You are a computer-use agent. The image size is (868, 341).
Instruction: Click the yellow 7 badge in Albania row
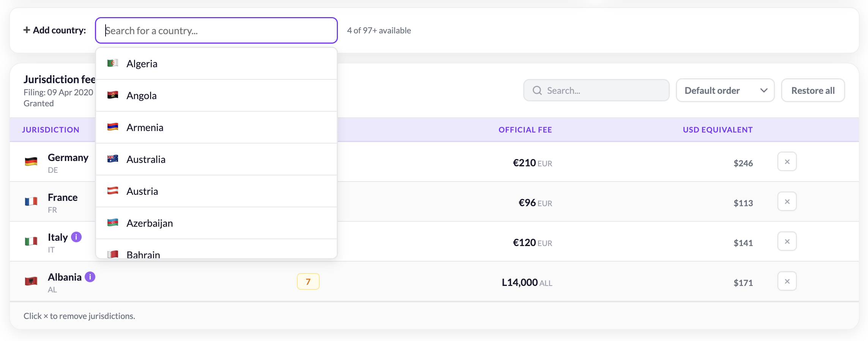[x=308, y=281]
